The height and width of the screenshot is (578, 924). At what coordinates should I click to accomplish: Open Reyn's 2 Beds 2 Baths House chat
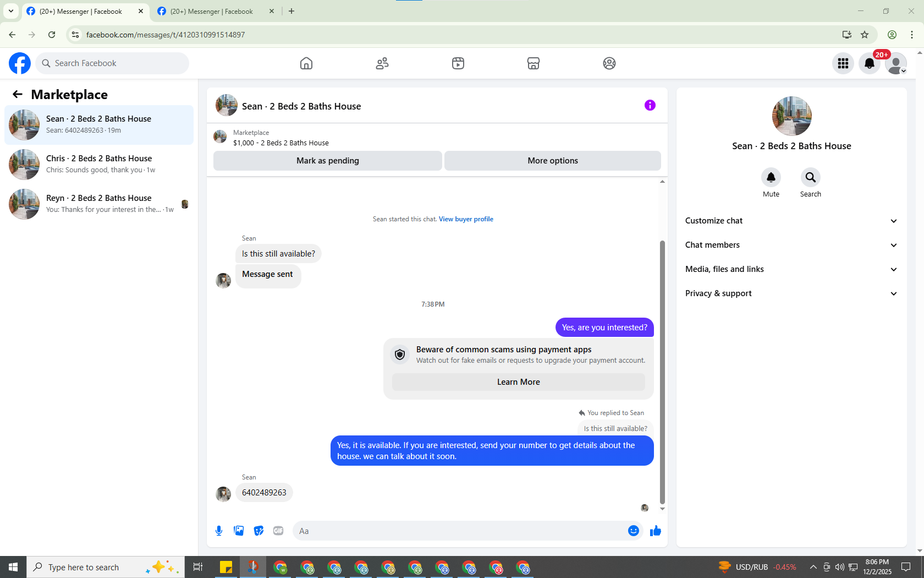[99, 204]
